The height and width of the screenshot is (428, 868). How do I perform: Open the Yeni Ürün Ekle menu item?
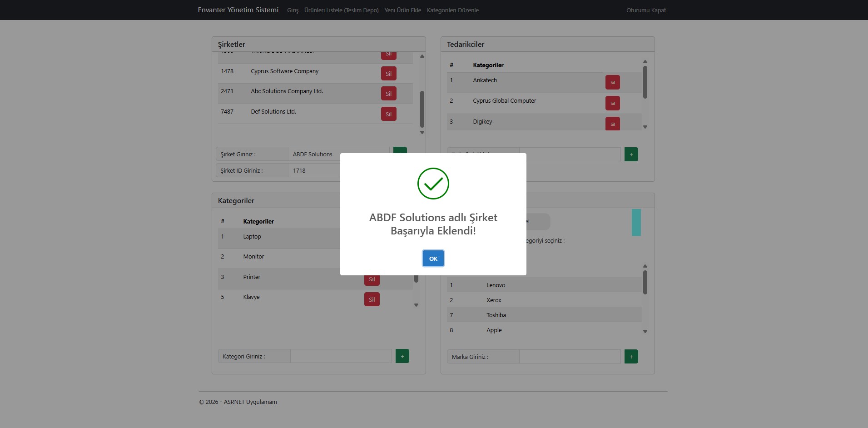402,10
